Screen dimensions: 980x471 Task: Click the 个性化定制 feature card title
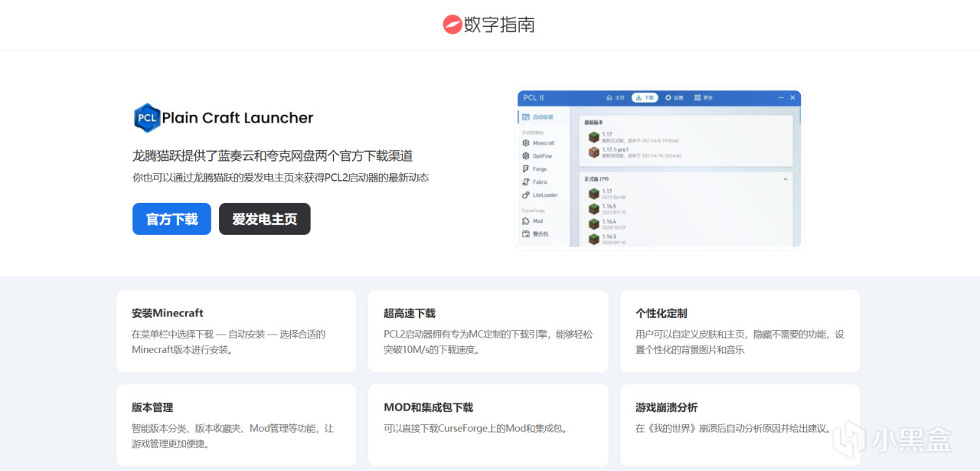(x=661, y=313)
